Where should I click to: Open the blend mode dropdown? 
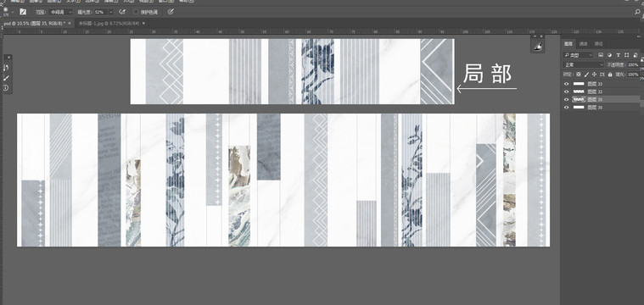tap(583, 64)
